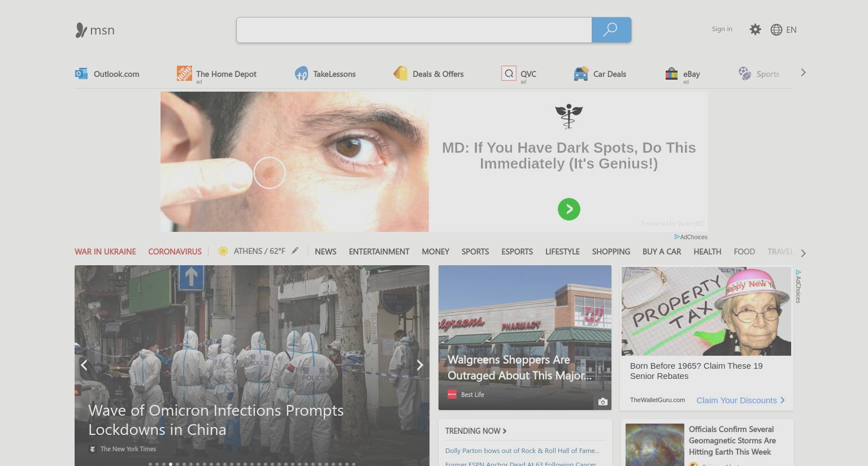Show next slide in news carousel
This screenshot has height=466, width=868.
click(420, 365)
